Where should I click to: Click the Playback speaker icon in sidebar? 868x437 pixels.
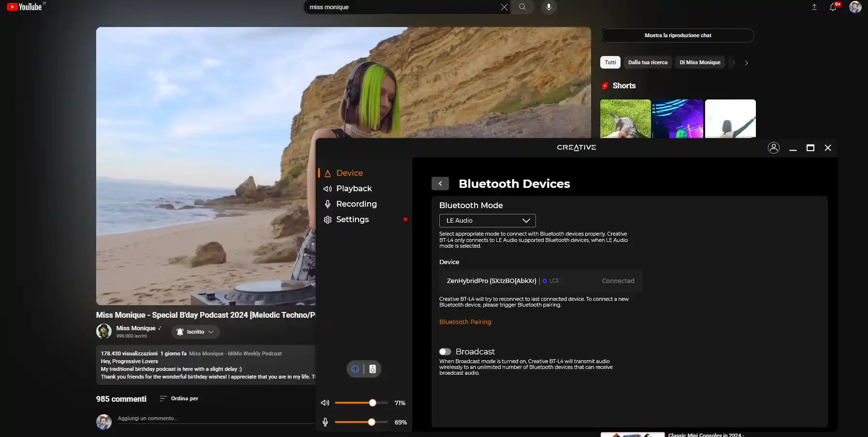328,188
